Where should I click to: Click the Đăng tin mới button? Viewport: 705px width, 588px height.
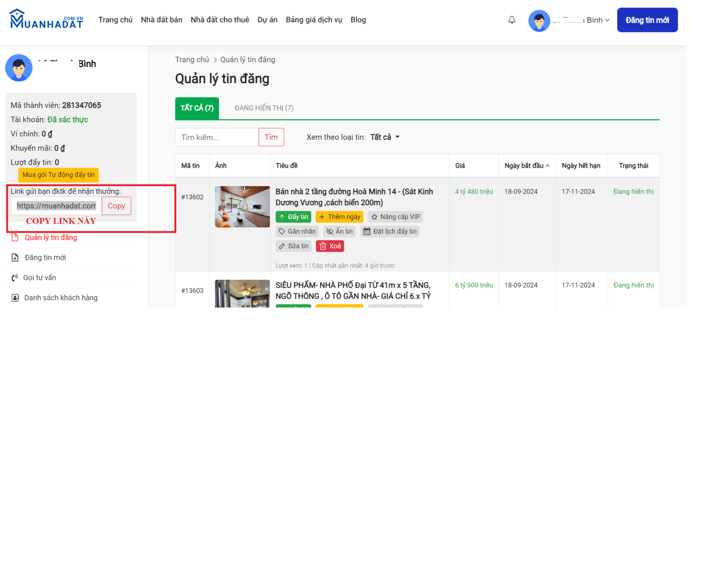pyautogui.click(x=647, y=20)
